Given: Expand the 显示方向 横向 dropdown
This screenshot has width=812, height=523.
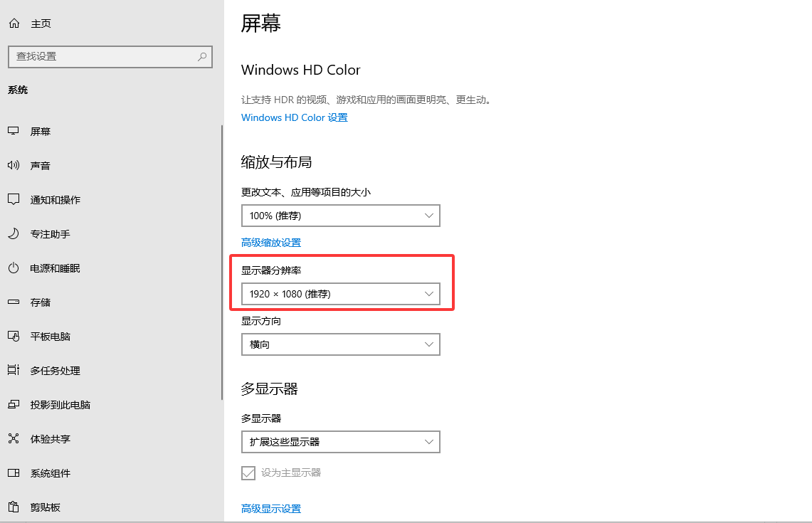Looking at the screenshot, I should [340, 344].
